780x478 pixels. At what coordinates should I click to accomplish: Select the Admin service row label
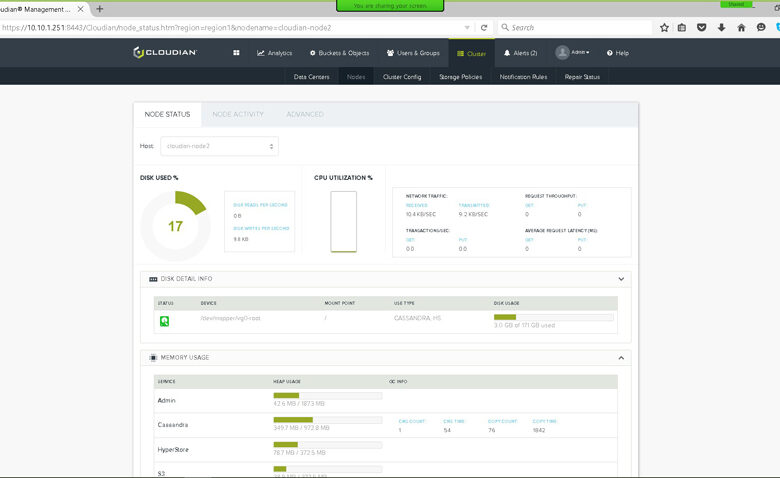tap(166, 400)
